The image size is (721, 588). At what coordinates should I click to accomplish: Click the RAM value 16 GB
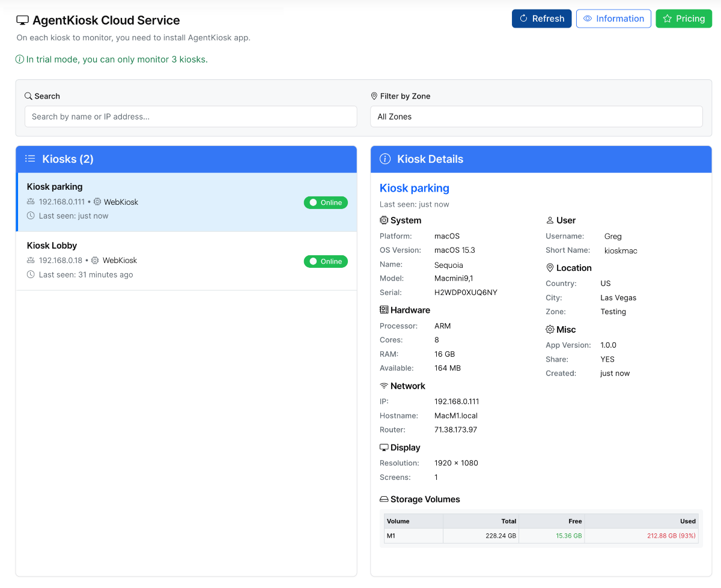coord(445,354)
